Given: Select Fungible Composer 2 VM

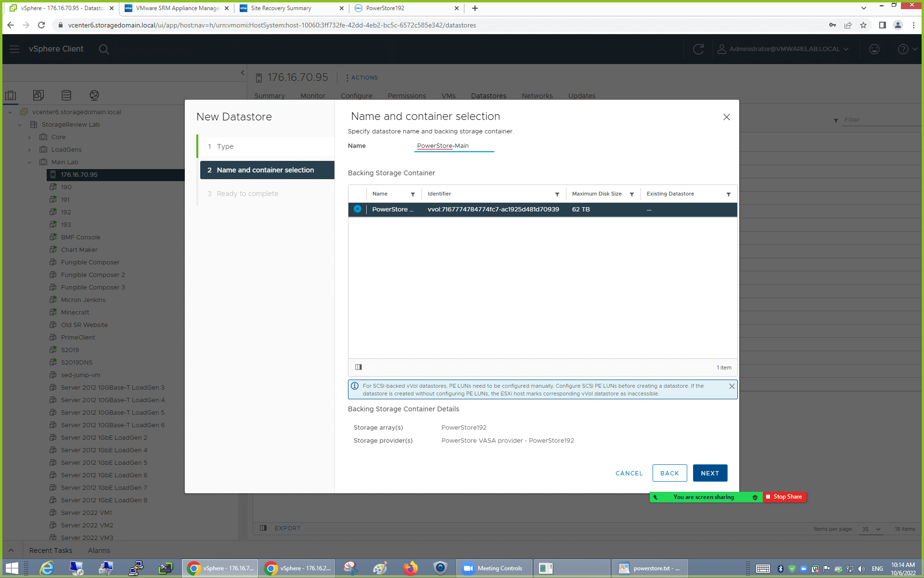Looking at the screenshot, I should [93, 275].
